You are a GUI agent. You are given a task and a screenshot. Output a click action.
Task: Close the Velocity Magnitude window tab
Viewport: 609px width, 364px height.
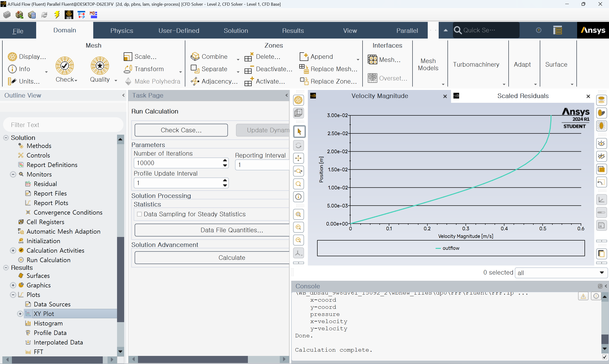[445, 96]
